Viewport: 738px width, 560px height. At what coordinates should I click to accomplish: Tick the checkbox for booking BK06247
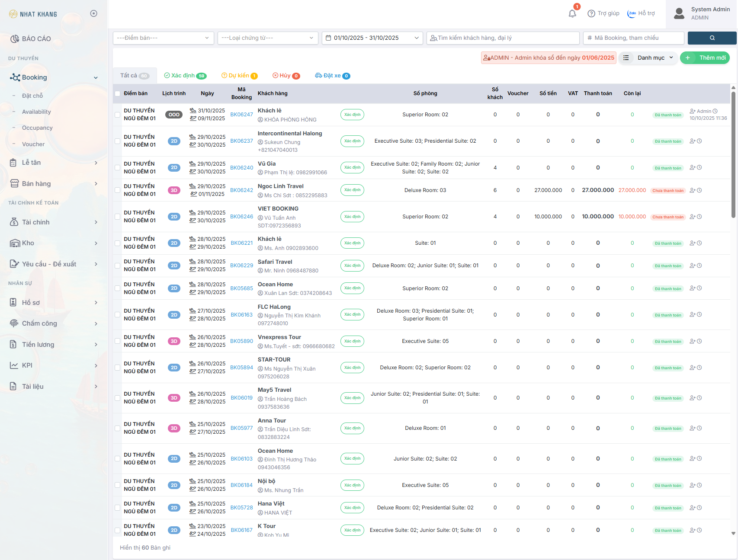pyautogui.click(x=117, y=115)
